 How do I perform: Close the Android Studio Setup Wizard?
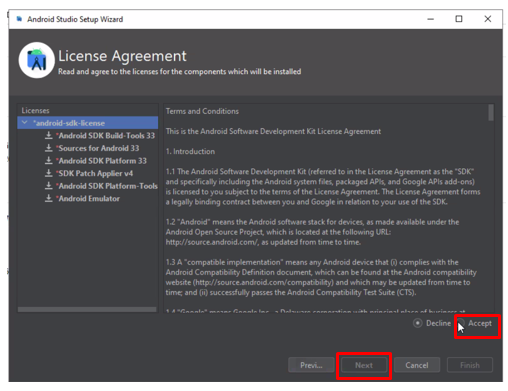click(488, 19)
